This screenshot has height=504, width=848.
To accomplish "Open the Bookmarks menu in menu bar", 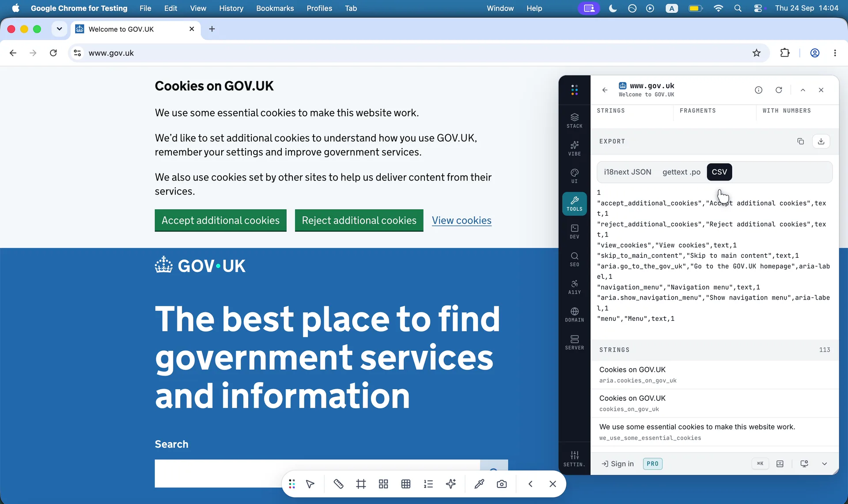I will pyautogui.click(x=275, y=8).
